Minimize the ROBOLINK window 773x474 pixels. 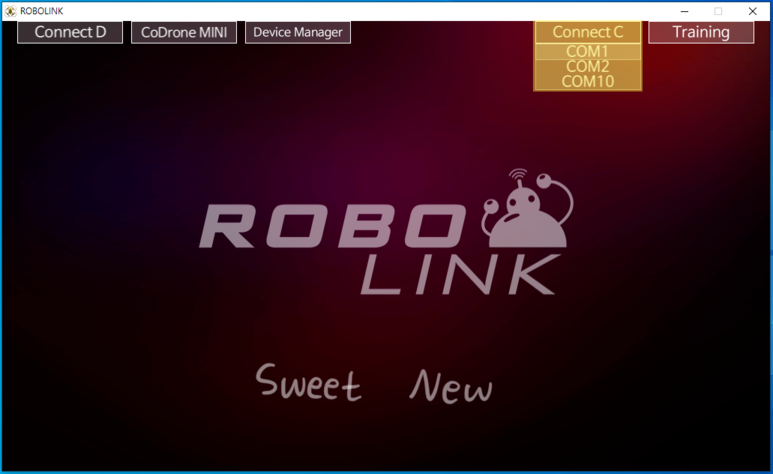coord(684,11)
